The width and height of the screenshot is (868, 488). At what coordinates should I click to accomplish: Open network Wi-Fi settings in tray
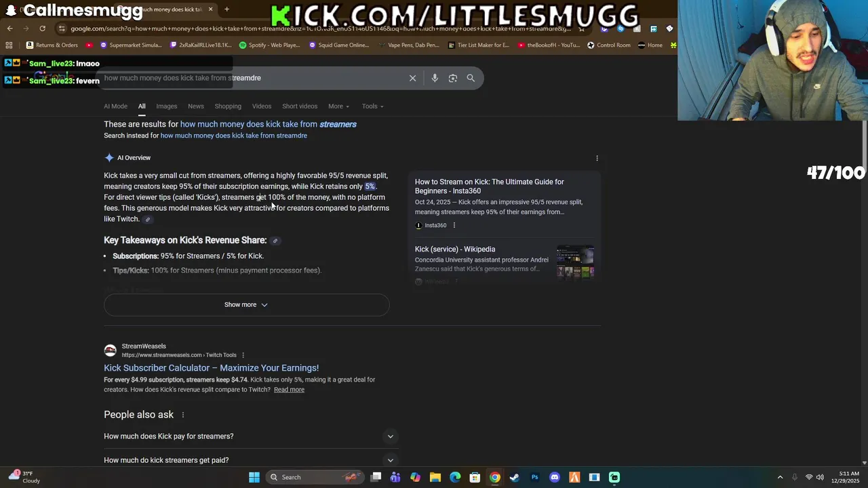(808, 477)
